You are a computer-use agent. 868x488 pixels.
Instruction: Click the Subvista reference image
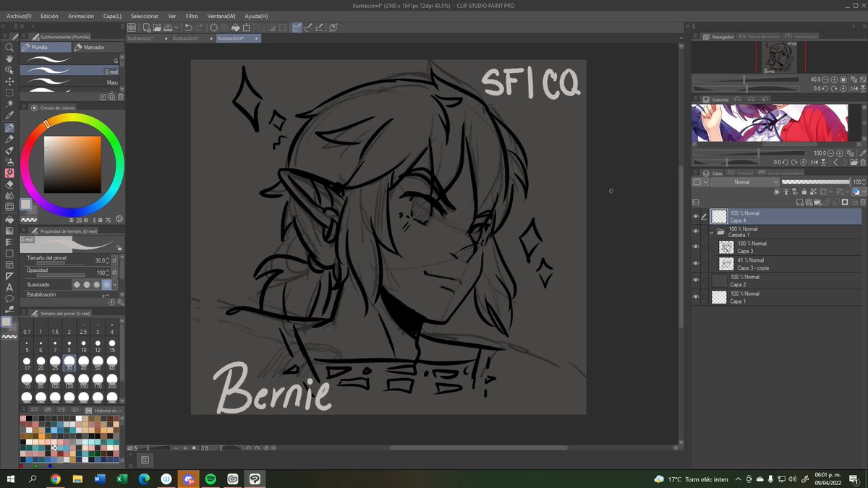point(769,124)
